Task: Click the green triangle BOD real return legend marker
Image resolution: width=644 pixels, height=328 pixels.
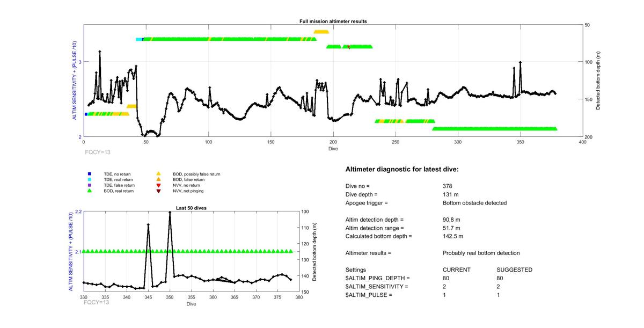Action: 90,191
